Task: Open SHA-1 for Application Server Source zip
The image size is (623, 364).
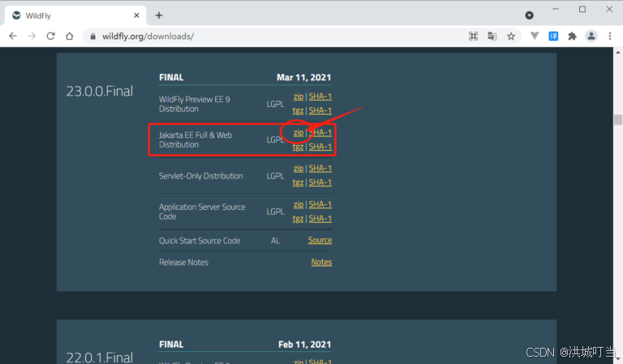Action: 320,204
